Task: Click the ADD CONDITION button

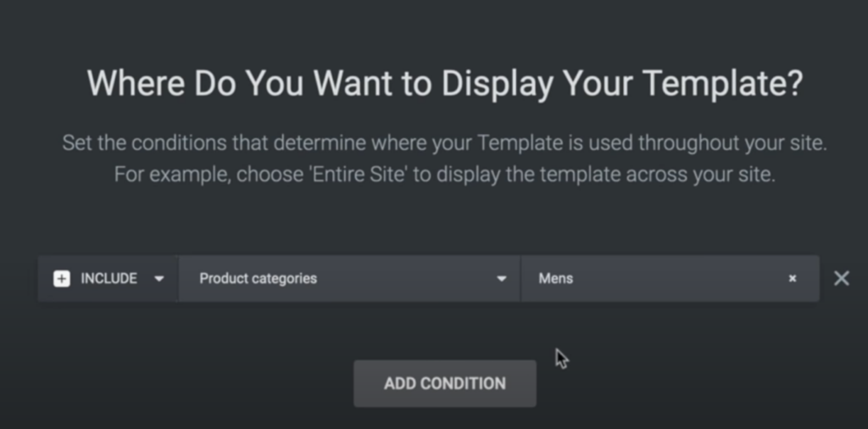Action: coord(445,383)
